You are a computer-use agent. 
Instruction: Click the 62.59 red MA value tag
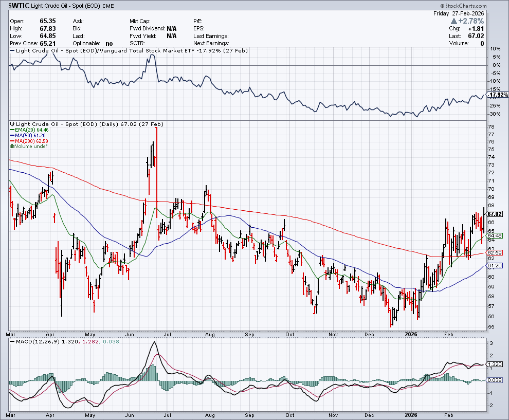(494, 252)
